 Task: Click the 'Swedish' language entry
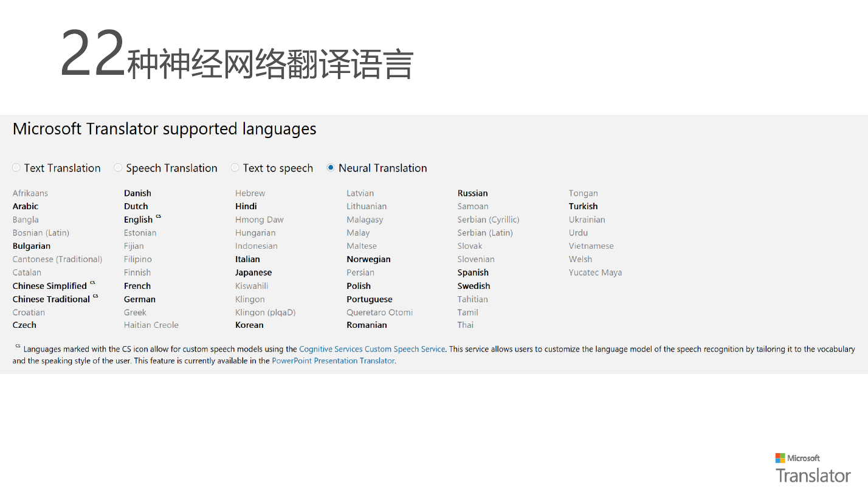[474, 286]
